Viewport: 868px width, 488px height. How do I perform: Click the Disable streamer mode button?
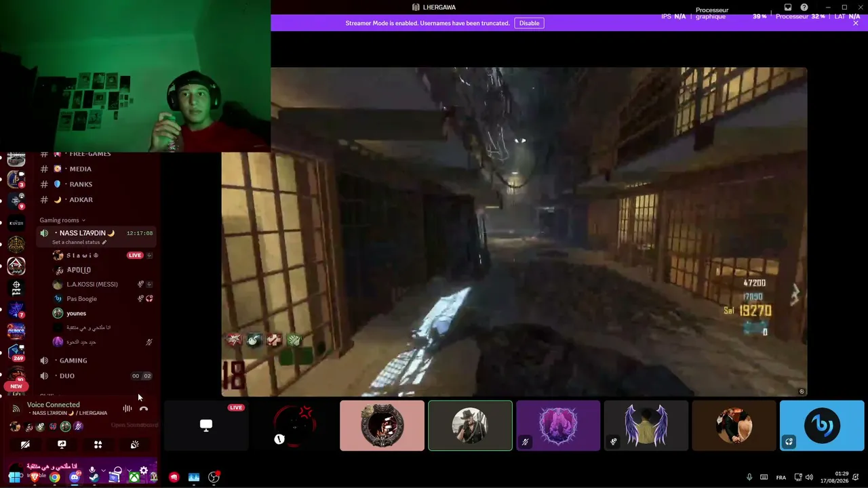click(529, 23)
